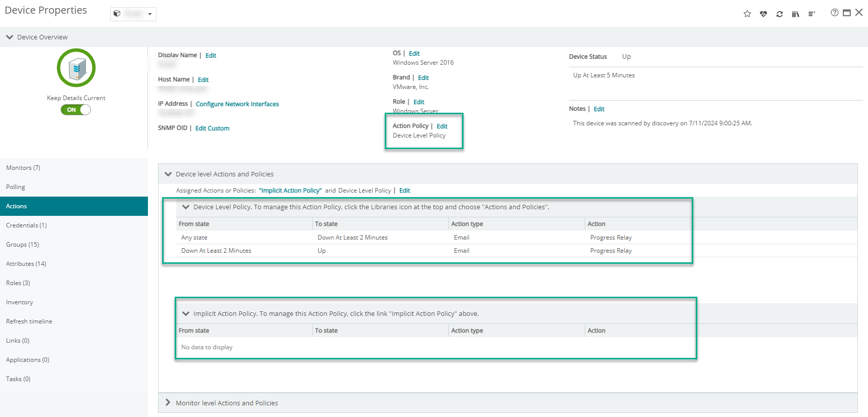Open the Groups (15) tab
The width and height of the screenshot is (868, 417).
click(74, 245)
